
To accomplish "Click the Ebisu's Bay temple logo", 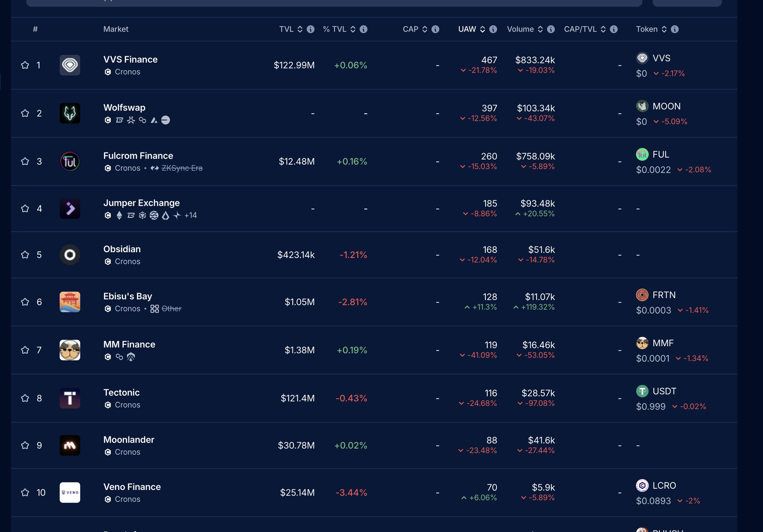I will (70, 302).
